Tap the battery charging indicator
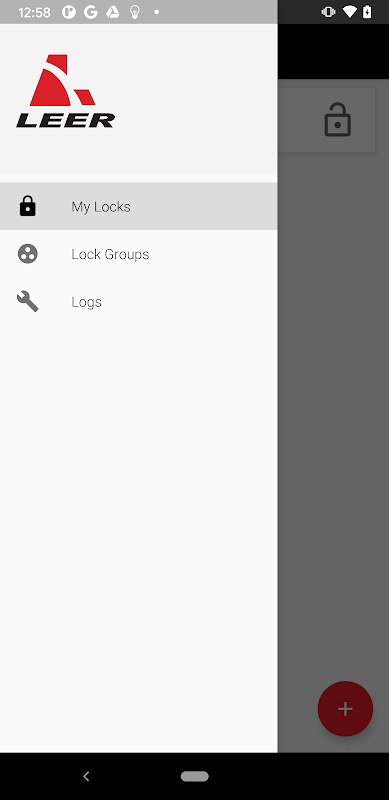389x800 pixels. click(367, 12)
